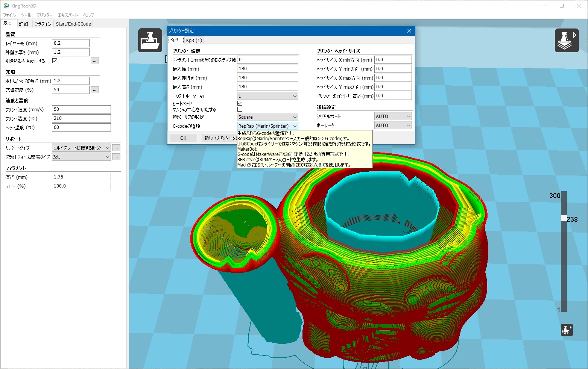Expand the 造形エリアの形状 Square dropdown

click(267, 117)
